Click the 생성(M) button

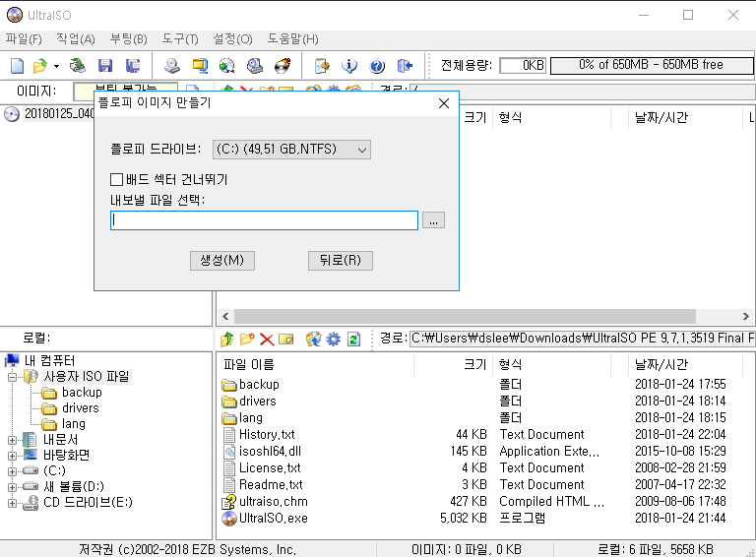222,261
